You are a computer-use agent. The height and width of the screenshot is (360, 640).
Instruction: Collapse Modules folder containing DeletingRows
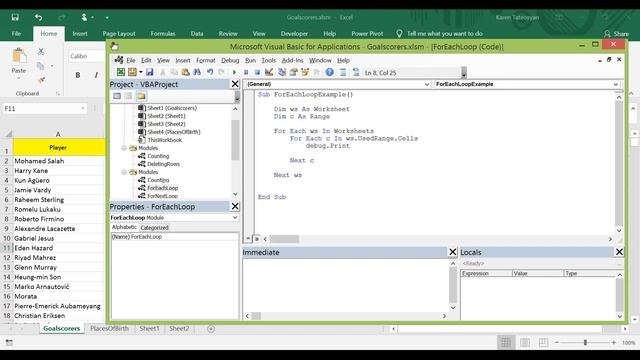(124, 148)
